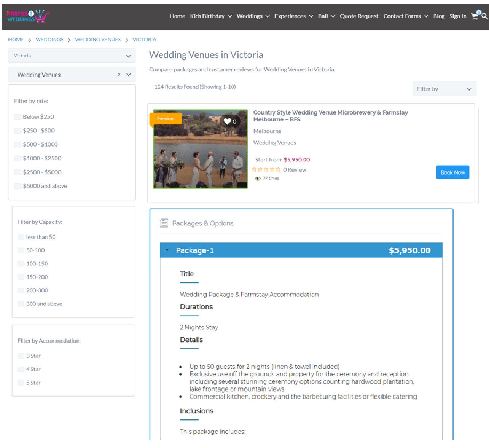Open the Victoria location dropdown
Image resolution: width=489 pixels, height=448 pixels.
pyautogui.click(x=72, y=56)
